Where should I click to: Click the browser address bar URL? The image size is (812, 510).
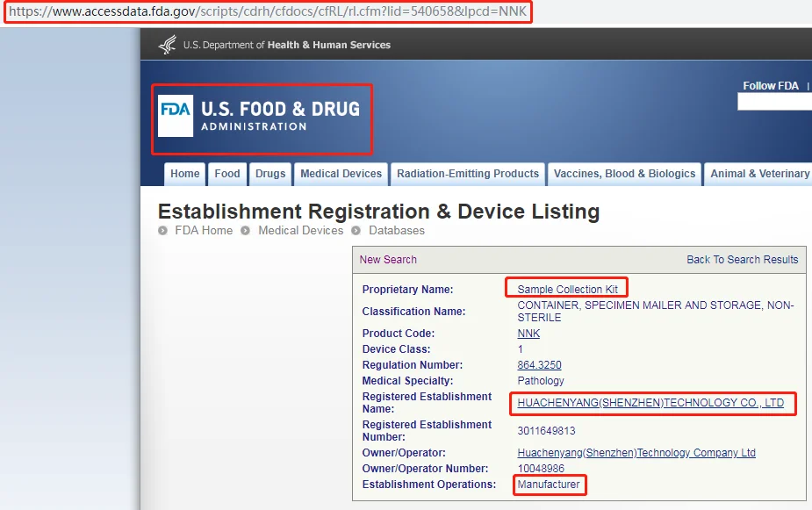pyautogui.click(x=268, y=11)
